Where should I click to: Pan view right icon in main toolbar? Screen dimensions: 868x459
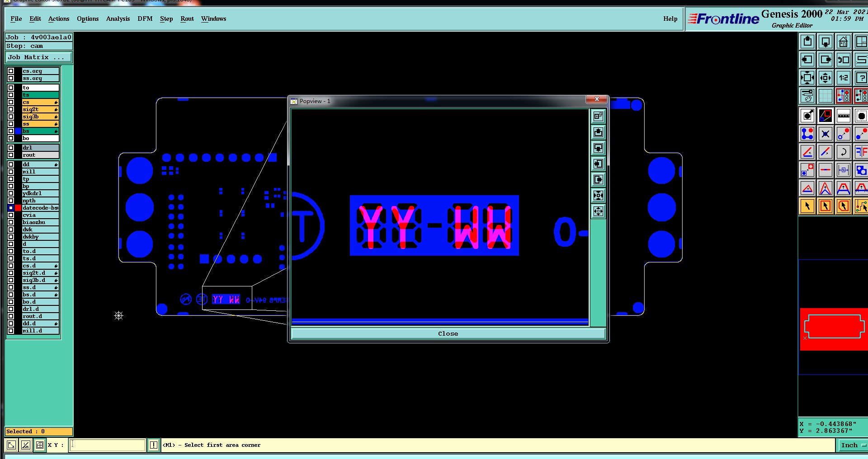coord(826,60)
